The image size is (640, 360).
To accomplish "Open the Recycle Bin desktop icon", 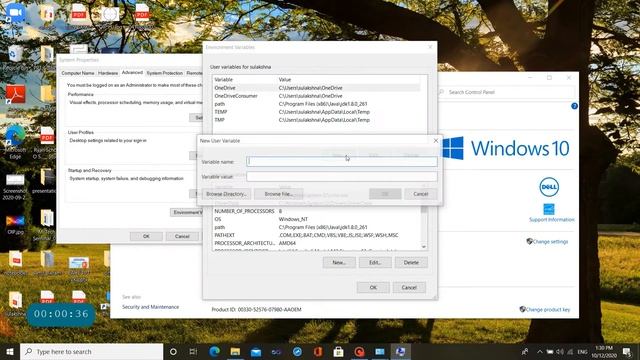I will (15, 54).
